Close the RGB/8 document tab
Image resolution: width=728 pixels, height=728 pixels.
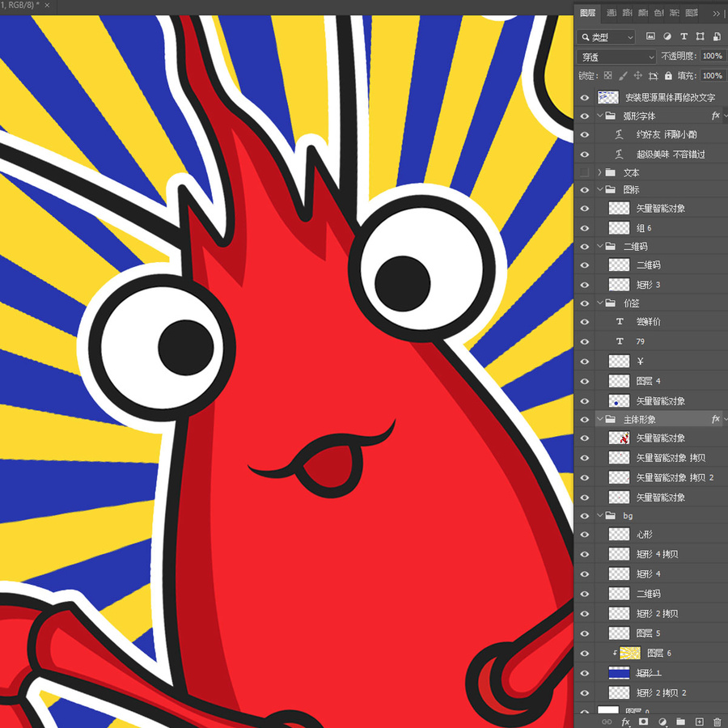[x=47, y=5]
